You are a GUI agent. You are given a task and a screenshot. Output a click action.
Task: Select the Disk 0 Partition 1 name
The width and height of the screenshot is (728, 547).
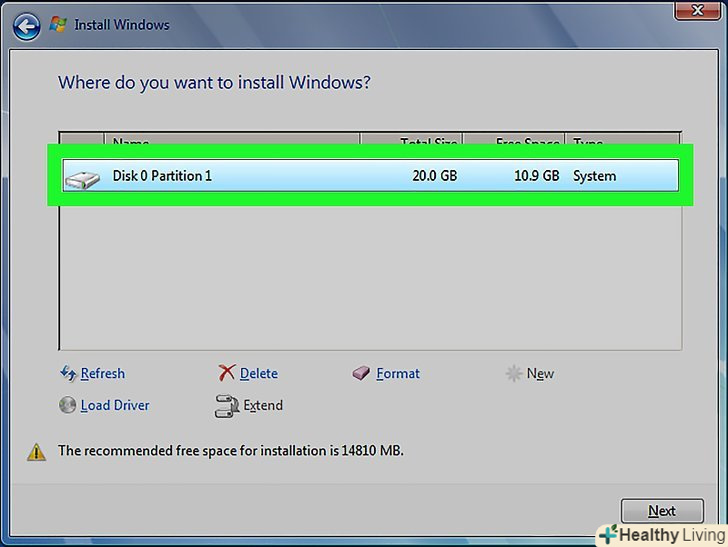tap(162, 176)
